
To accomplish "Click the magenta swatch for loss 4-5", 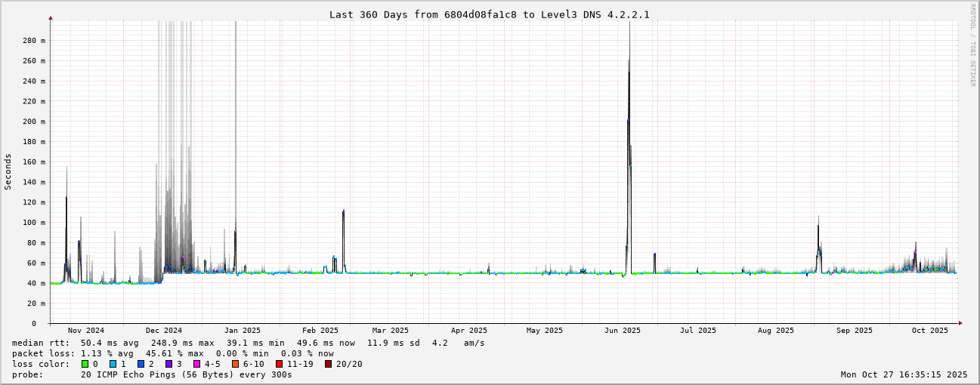I will point(196,364).
